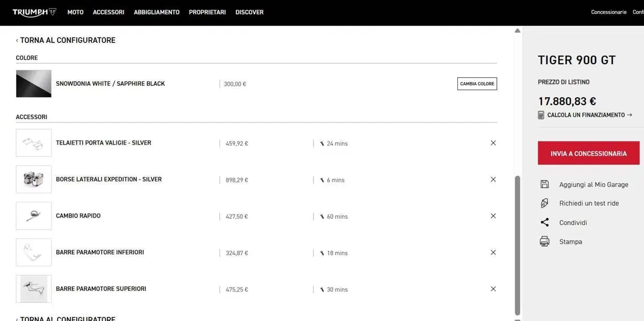Click the INVIA A CONCESSIONARIA button
Screen dimensions: 644x321
point(589,153)
